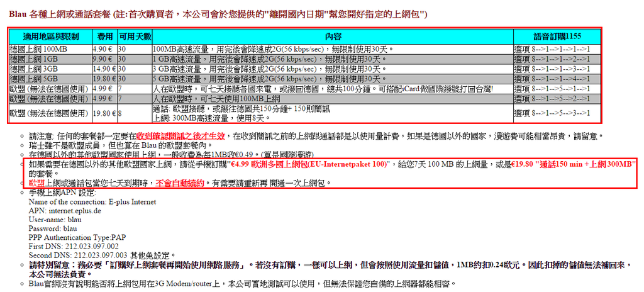Screen dimensions: 644x292
Task: Click 19.80 € in the 150分鐘 calling plan row
Action: click(x=104, y=113)
